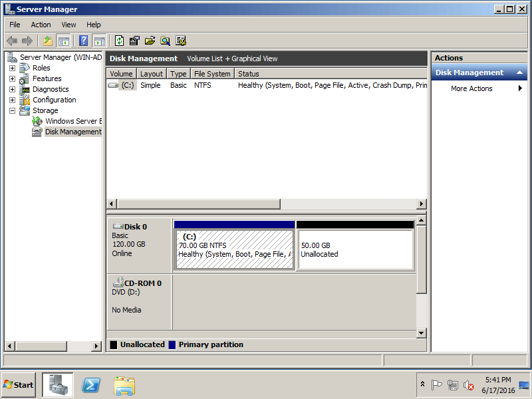Viewport: 532px width, 399px height.
Task: Expand the More Actions submenu arrow
Action: (520, 88)
